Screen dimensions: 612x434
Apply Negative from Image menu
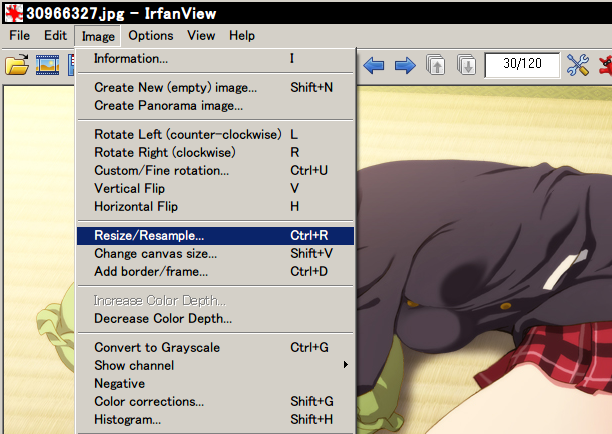pyautogui.click(x=215, y=383)
